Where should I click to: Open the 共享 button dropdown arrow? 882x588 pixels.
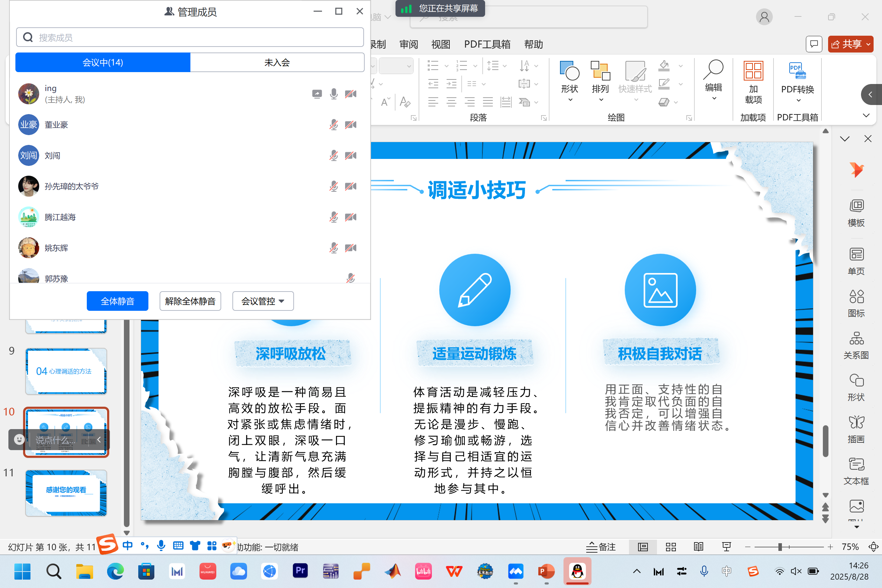pyautogui.click(x=868, y=44)
